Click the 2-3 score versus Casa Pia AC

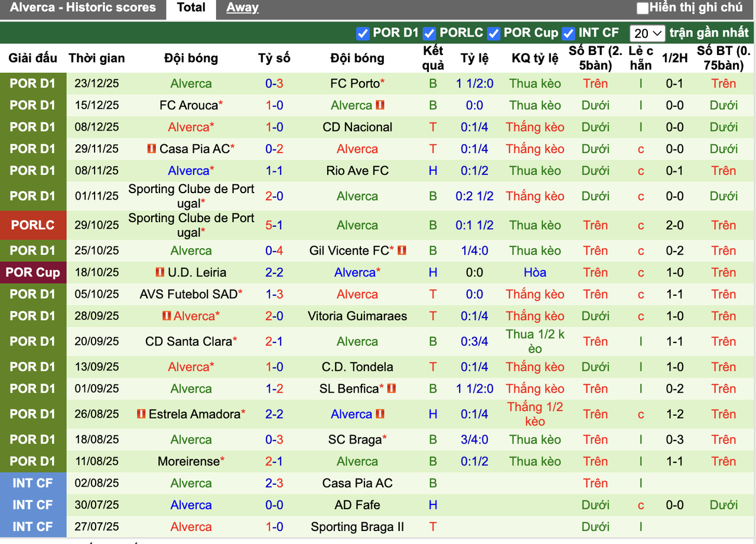tap(274, 483)
